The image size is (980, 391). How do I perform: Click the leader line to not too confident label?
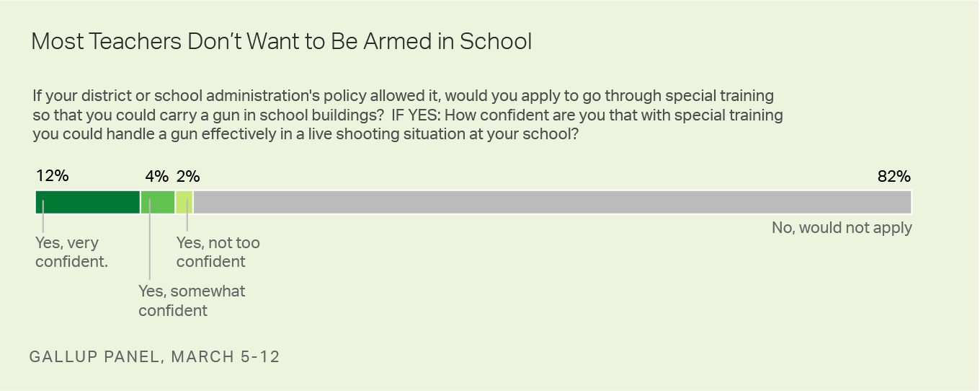point(187,216)
